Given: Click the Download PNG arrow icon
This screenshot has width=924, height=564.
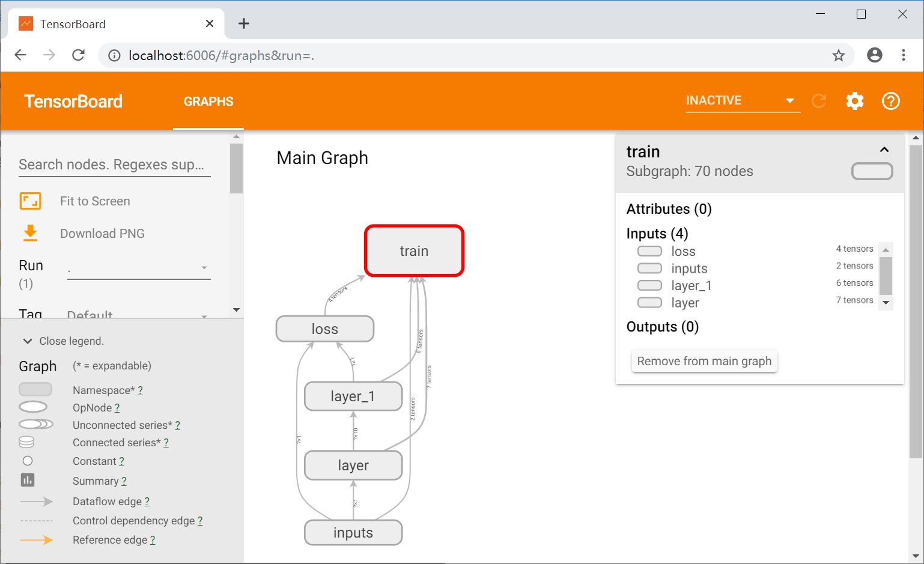Looking at the screenshot, I should 31,233.
